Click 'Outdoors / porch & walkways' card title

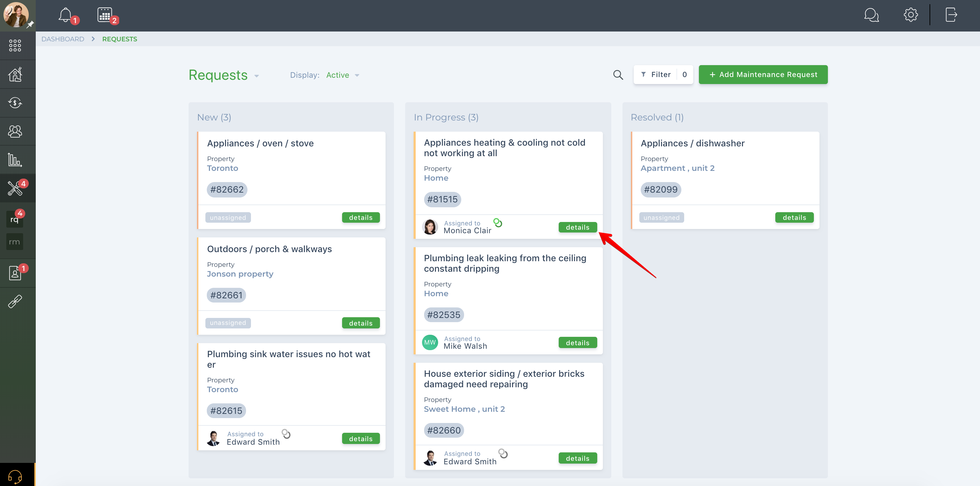[269, 249]
